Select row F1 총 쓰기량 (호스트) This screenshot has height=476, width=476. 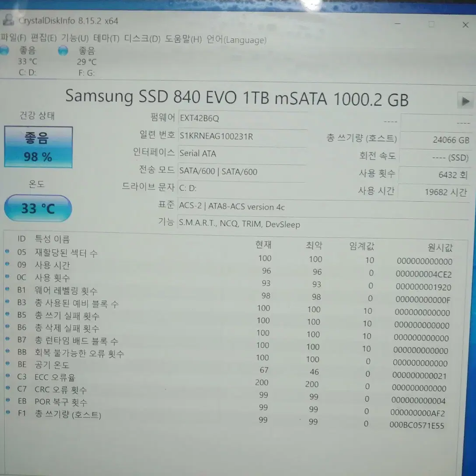[x=226, y=419]
